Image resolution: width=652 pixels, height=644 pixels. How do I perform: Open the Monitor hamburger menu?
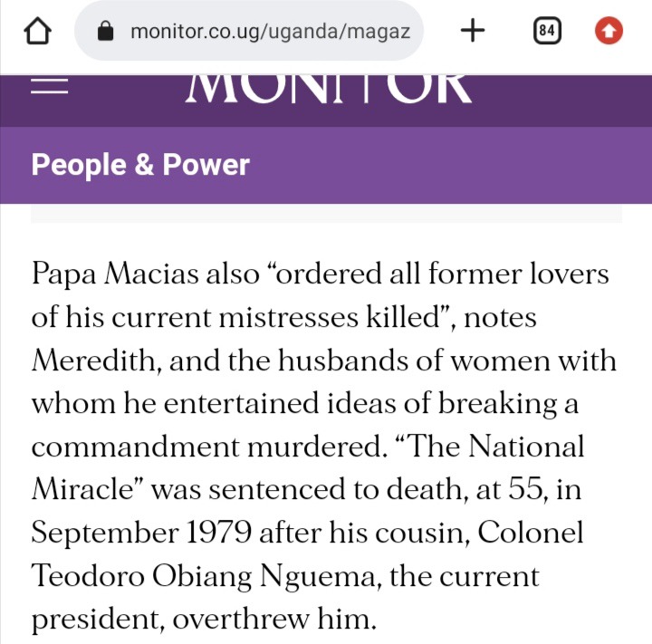(x=50, y=87)
